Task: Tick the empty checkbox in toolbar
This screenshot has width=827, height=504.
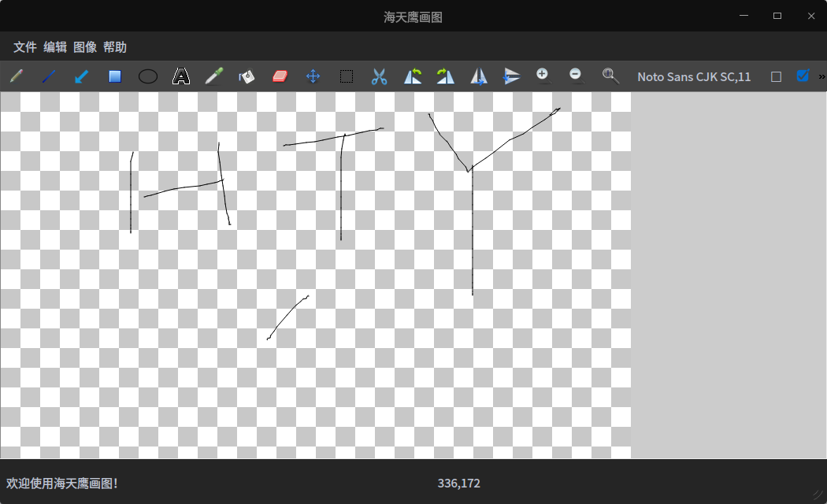Action: click(777, 76)
